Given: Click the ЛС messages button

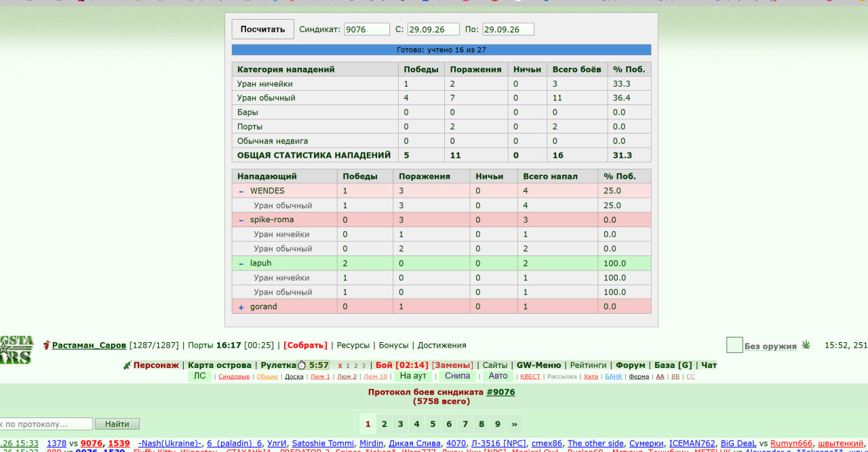Looking at the screenshot, I should pos(199,376).
